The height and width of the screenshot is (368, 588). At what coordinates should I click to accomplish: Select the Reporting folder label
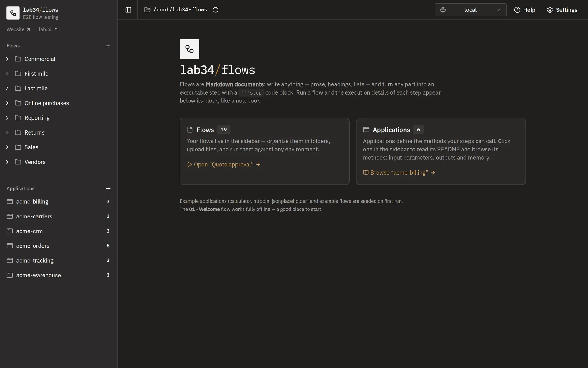[x=37, y=118]
